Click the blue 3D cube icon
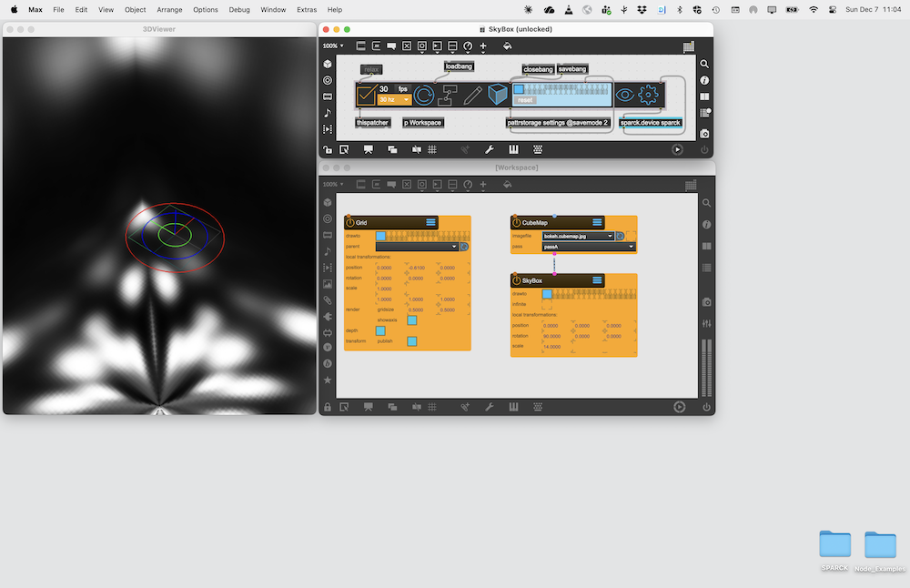Screen dimensions: 910x588 point(497,94)
